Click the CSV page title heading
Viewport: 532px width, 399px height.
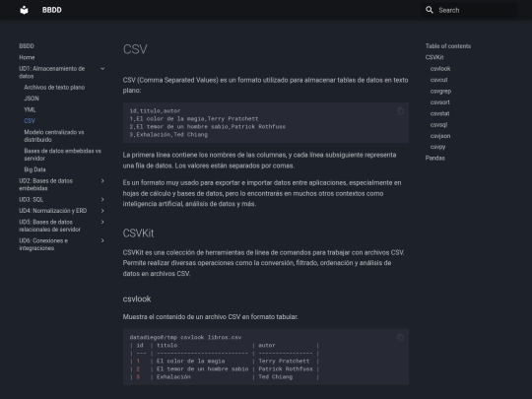pos(135,49)
